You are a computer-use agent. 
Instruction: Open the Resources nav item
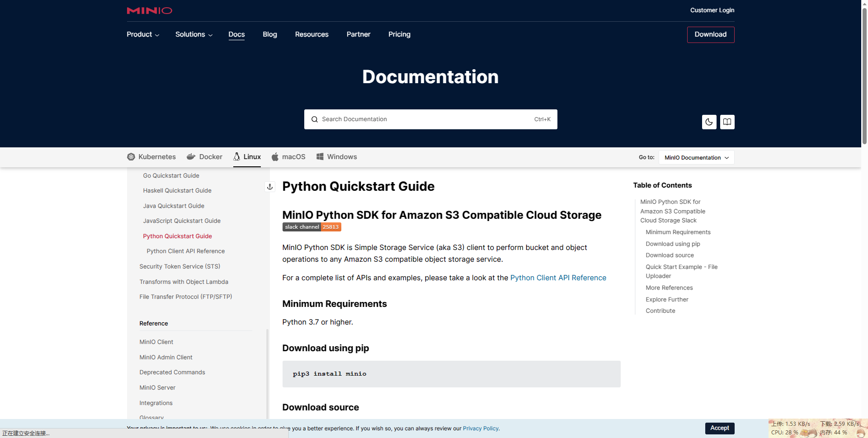(x=312, y=34)
